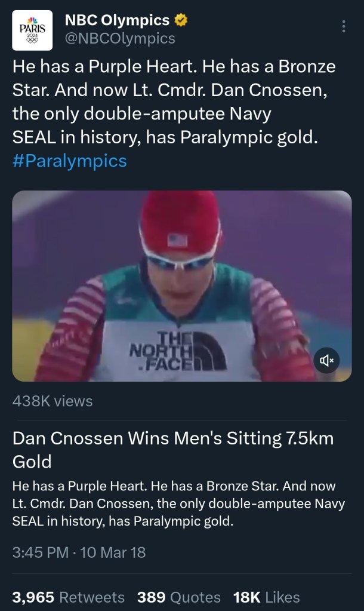Click the 'Purple Heart' tweet text line
The image size is (364, 611).
[x=174, y=66]
